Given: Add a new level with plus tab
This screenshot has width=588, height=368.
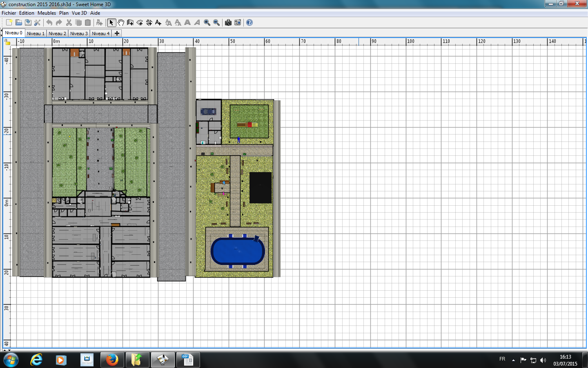Looking at the screenshot, I should pyautogui.click(x=117, y=34).
